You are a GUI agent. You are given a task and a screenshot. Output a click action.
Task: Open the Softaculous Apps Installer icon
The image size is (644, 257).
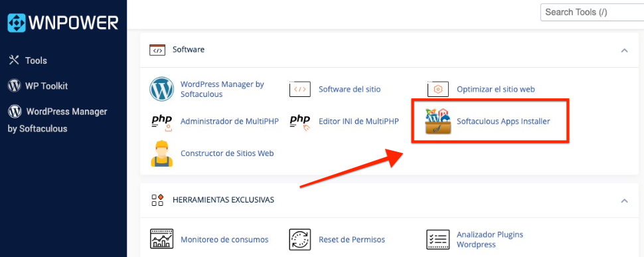click(x=438, y=122)
